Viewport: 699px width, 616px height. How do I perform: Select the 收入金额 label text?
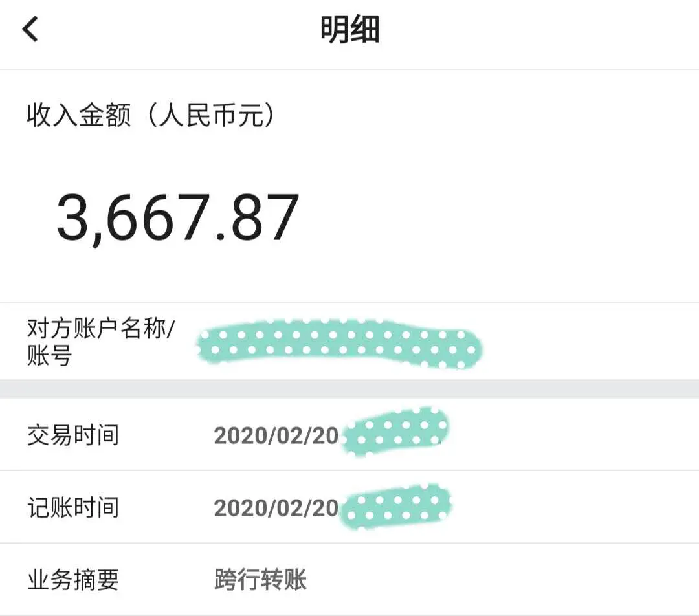[x=79, y=115]
